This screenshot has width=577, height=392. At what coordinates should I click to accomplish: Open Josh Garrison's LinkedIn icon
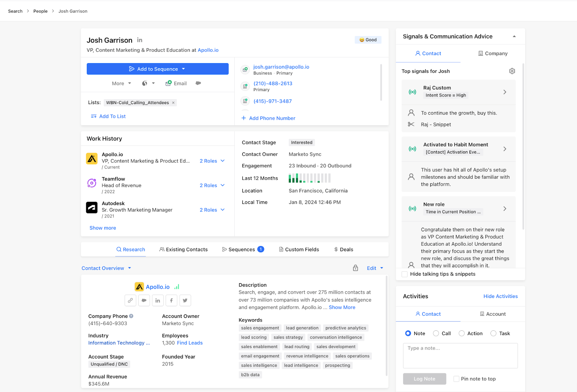point(140,40)
